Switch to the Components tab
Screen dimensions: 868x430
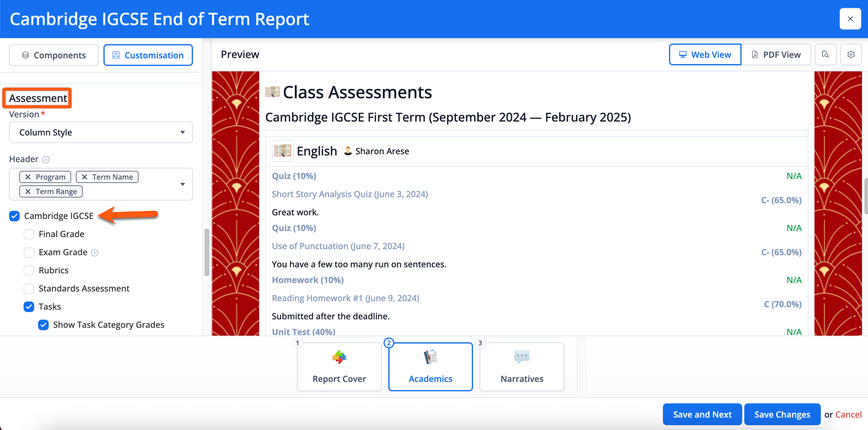coord(54,55)
